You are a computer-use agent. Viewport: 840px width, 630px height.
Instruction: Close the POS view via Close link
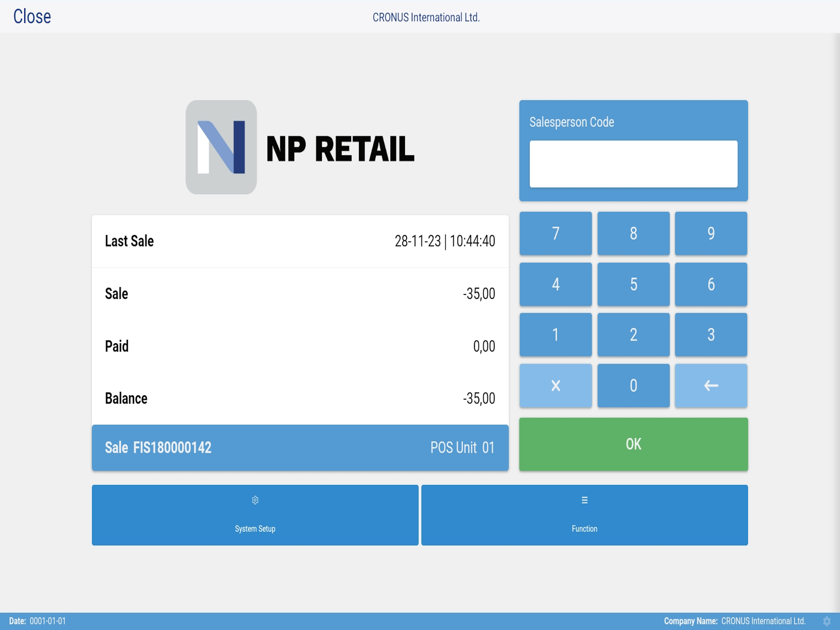click(32, 16)
